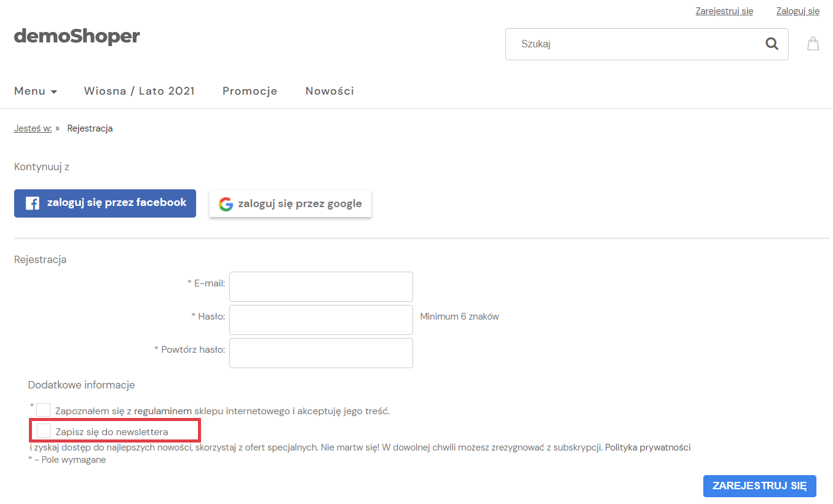Click the search magnifier icon

pyautogui.click(x=772, y=44)
